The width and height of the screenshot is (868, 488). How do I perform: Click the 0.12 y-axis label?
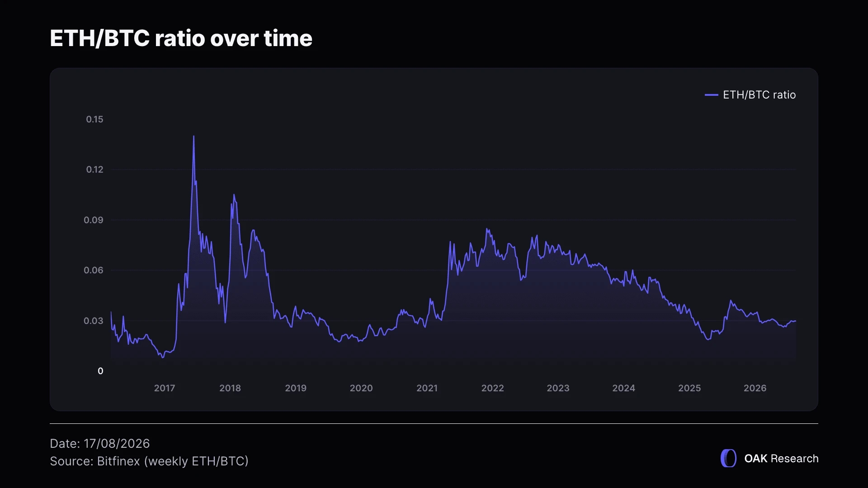94,169
